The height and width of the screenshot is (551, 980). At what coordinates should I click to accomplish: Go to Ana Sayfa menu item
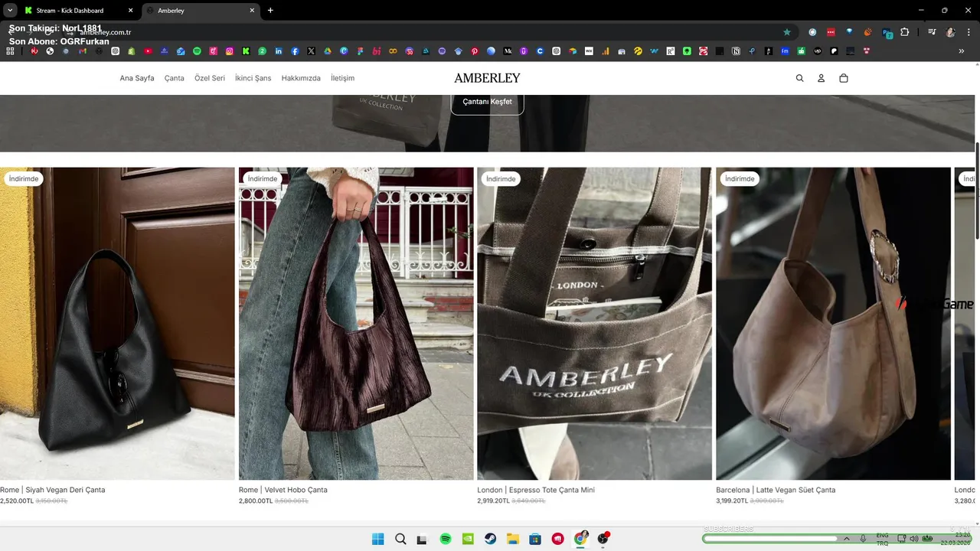[x=137, y=78]
